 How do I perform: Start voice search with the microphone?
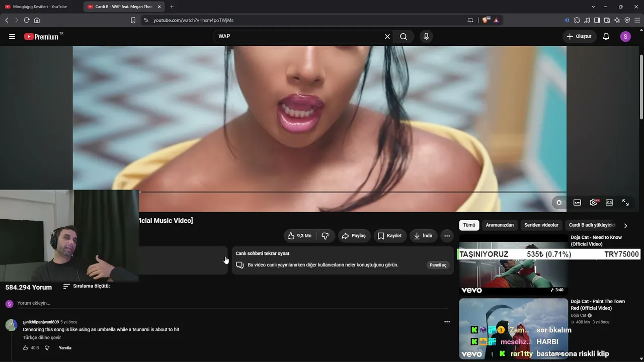coord(426,37)
